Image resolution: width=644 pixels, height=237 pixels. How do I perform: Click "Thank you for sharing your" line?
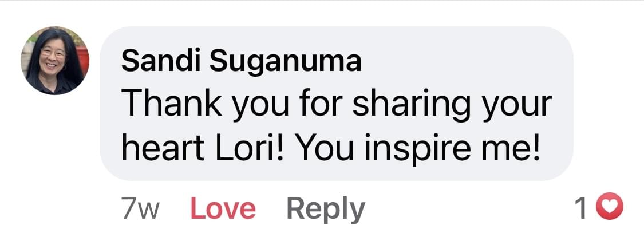pyautogui.click(x=337, y=105)
